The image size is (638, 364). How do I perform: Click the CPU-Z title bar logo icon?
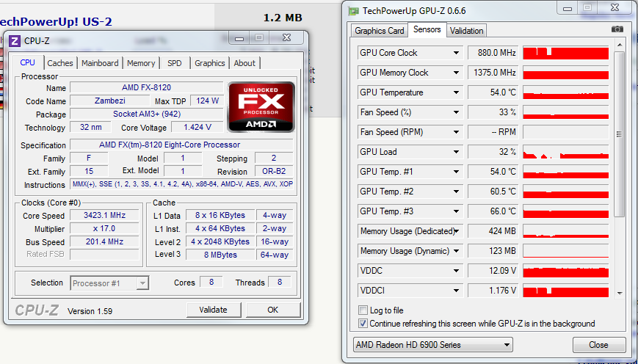(x=15, y=40)
